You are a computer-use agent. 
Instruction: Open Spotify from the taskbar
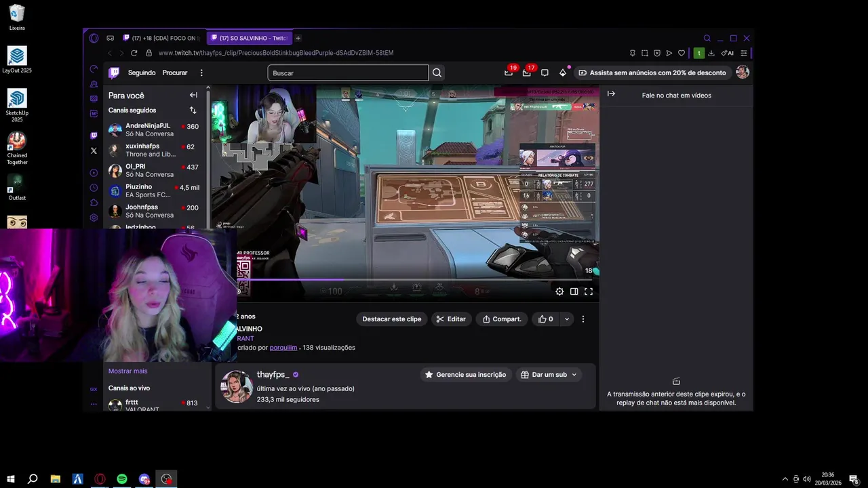(x=122, y=479)
